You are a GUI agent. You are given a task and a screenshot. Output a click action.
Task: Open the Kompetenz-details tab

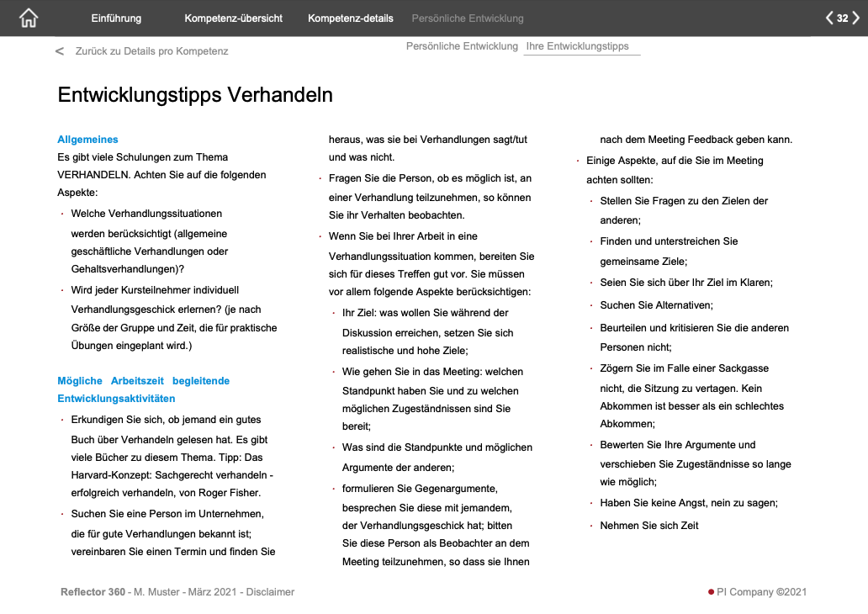coord(350,17)
